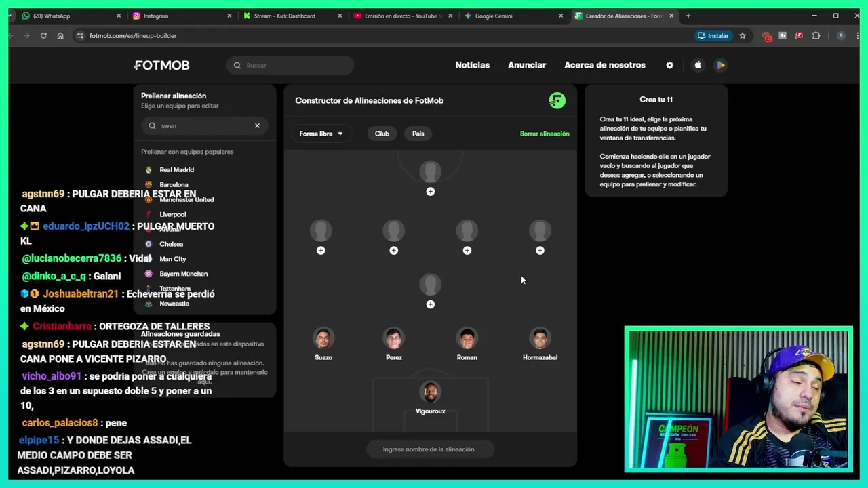Click the green FotMob badge in builder header
The height and width of the screenshot is (488, 868).
click(x=557, y=100)
